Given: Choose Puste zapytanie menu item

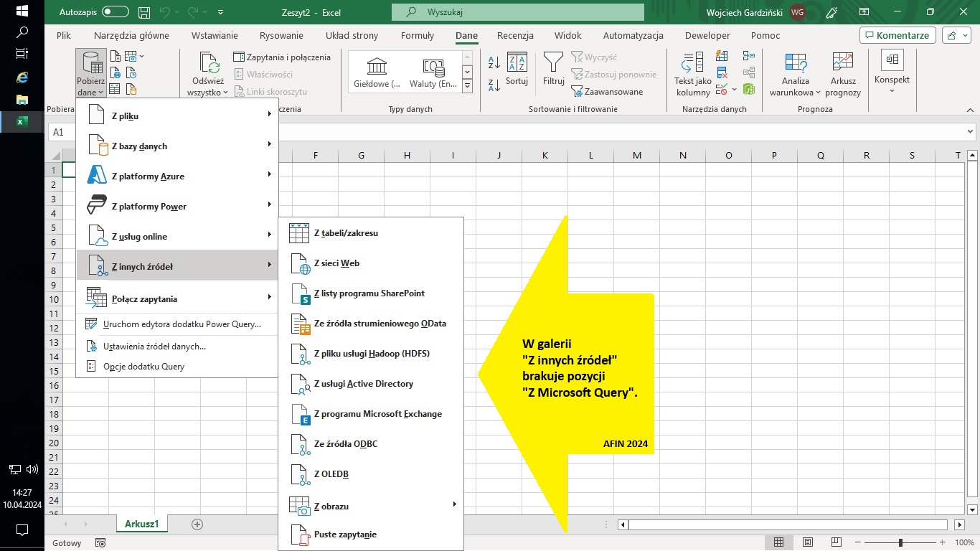Looking at the screenshot, I should [x=371, y=534].
